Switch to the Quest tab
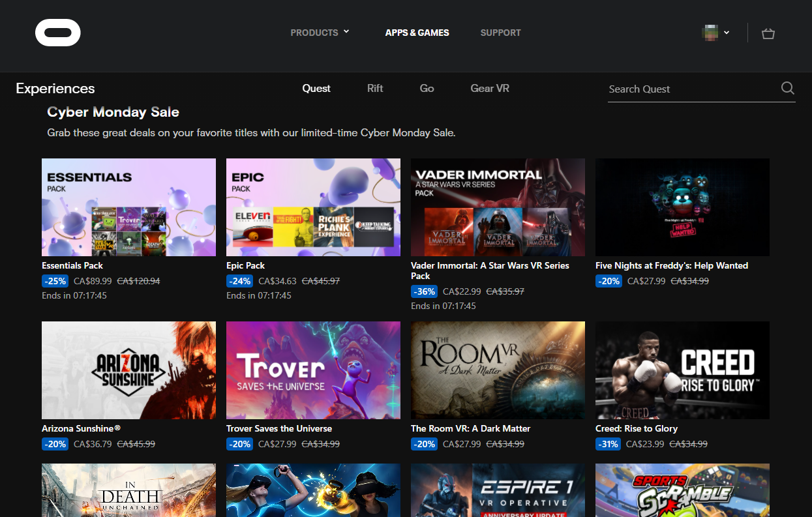Viewport: 812px width, 517px height. coord(316,89)
